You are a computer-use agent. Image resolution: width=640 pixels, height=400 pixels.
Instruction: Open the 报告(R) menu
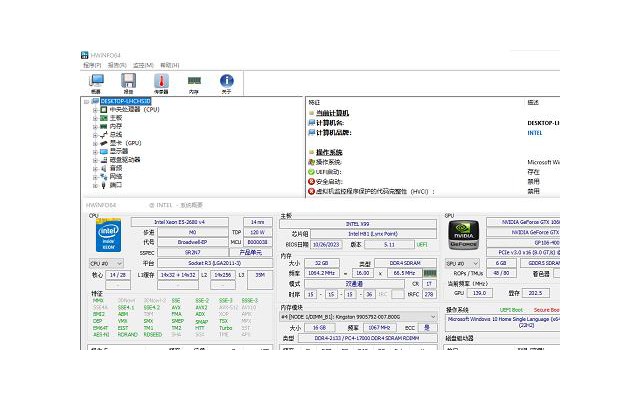click(x=117, y=65)
